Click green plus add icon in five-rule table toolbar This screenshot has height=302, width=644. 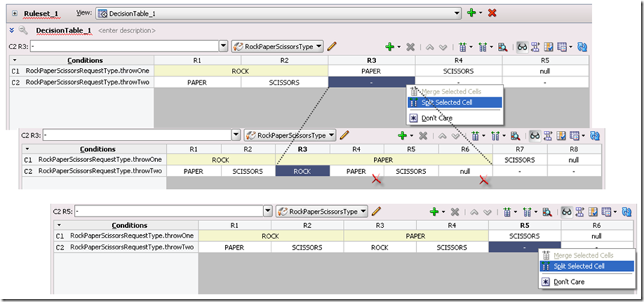(x=389, y=47)
